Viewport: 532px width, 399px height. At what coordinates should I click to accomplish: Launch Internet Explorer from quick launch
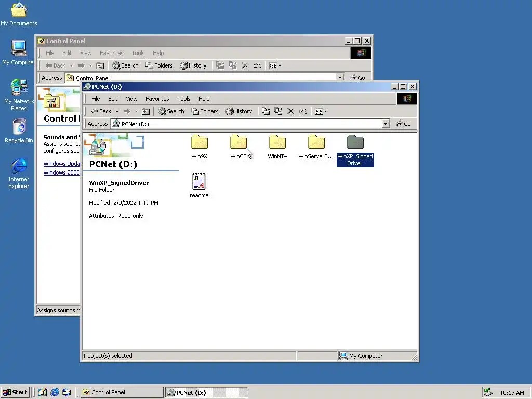[x=55, y=392]
